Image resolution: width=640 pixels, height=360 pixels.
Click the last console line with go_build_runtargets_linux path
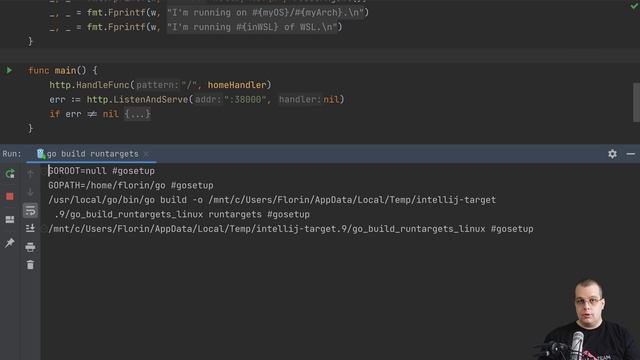pos(291,229)
